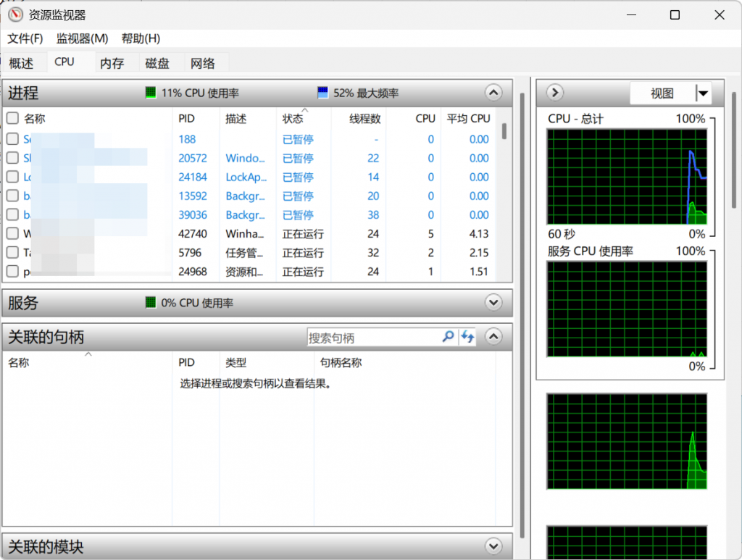Toggle the select-all checkbox beside 名称

click(x=13, y=118)
